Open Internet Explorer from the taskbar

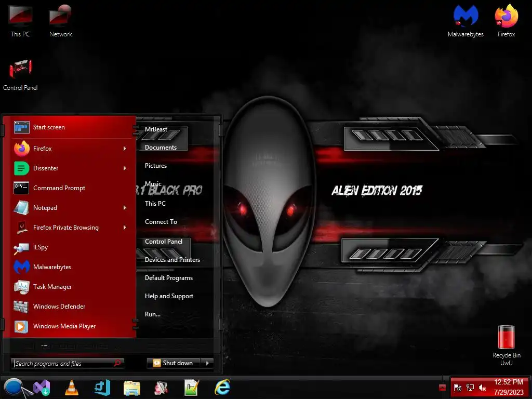(x=222, y=388)
